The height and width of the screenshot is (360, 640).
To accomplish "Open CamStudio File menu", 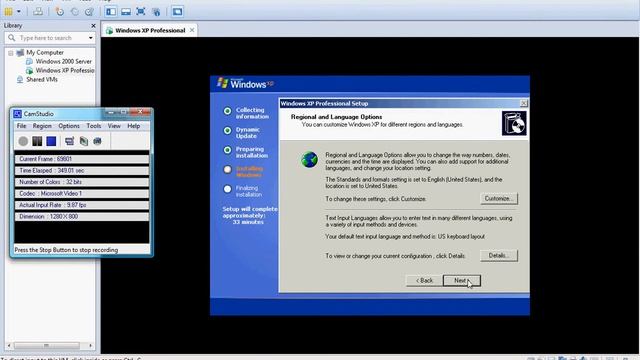I will pos(21,126).
